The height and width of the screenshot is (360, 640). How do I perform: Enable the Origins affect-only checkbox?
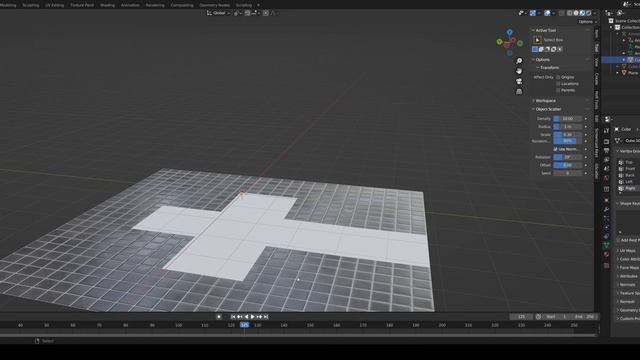[x=558, y=77]
